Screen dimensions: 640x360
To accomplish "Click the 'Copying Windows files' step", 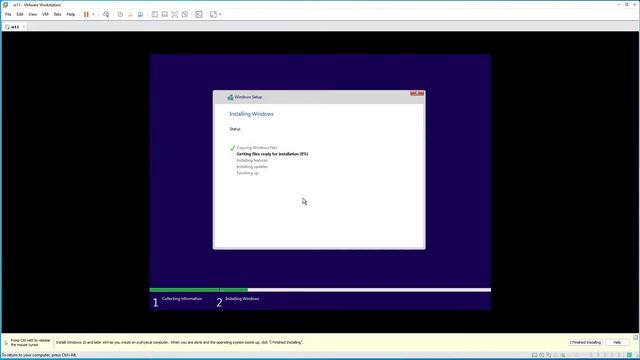I will (257, 148).
